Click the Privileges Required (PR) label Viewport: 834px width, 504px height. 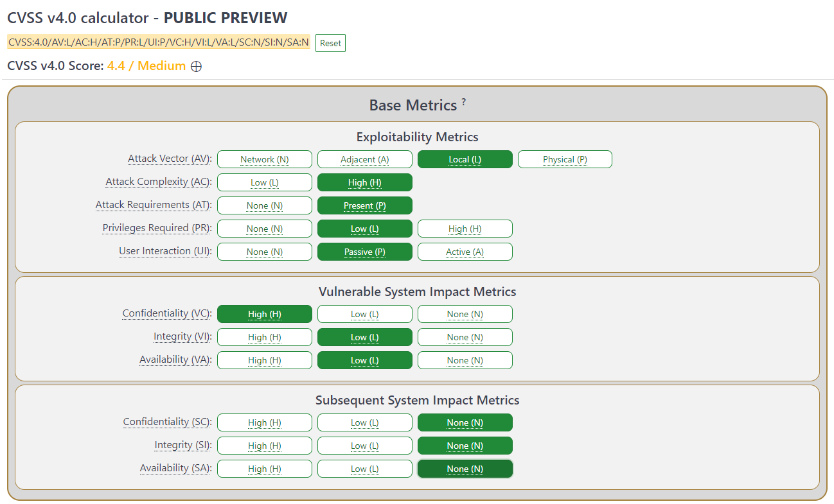[157, 228]
